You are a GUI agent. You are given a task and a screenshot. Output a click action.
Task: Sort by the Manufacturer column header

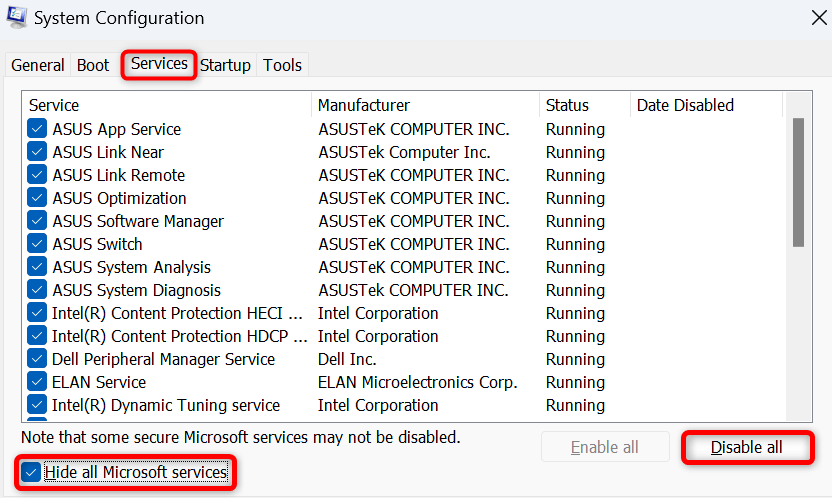(x=425, y=105)
